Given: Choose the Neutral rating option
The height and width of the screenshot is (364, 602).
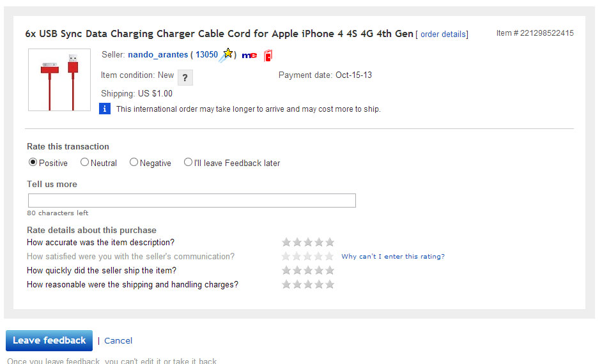Looking at the screenshot, I should 84,162.
